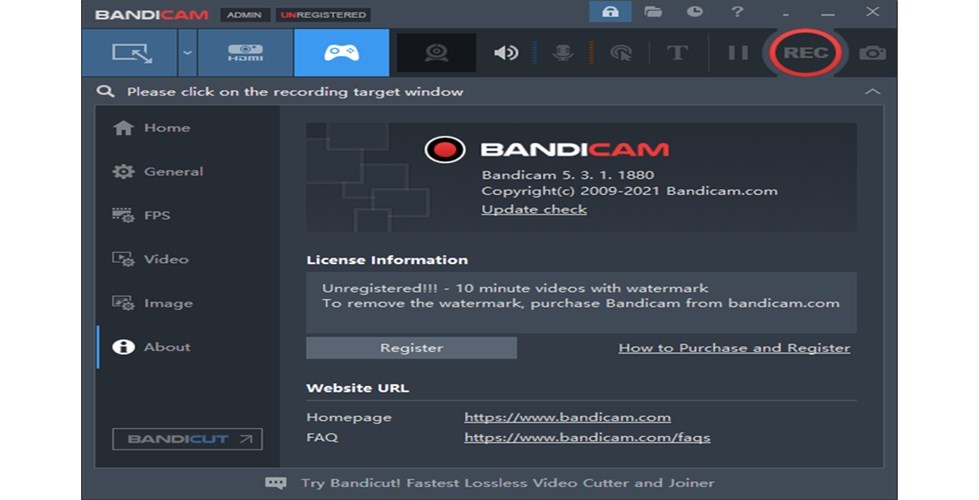
Task: Toggle the text overlay T icon
Action: tap(677, 53)
